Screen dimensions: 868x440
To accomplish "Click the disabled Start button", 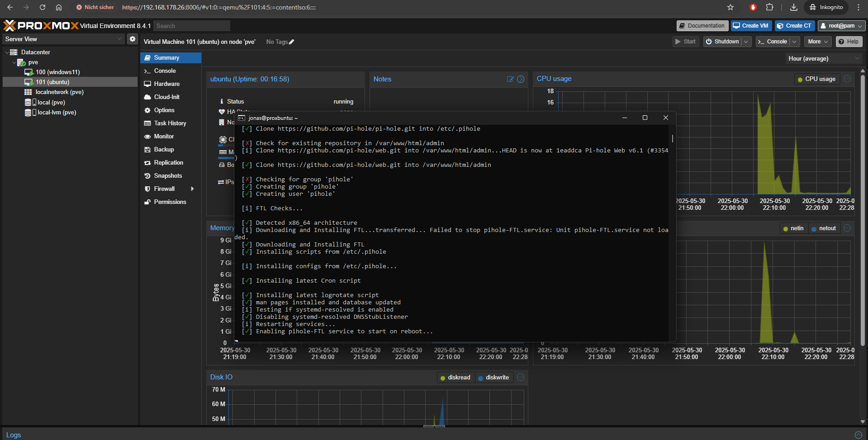I will pos(686,42).
